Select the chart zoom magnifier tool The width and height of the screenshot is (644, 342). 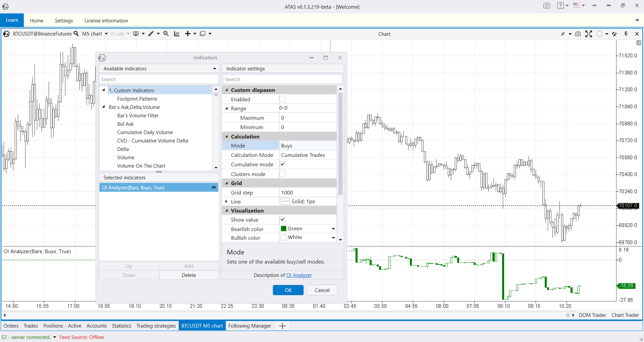(x=166, y=34)
